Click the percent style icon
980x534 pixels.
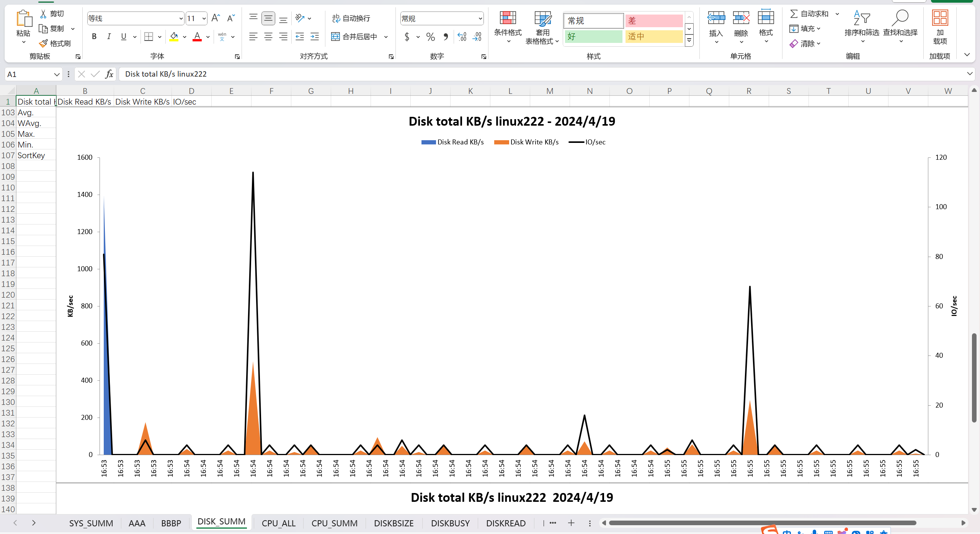click(430, 37)
